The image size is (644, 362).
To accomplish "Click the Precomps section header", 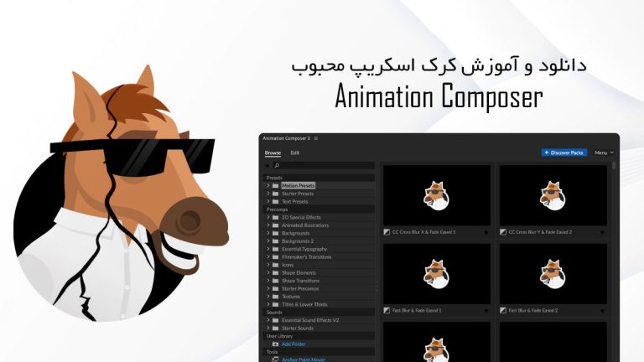I will click(x=319, y=209).
